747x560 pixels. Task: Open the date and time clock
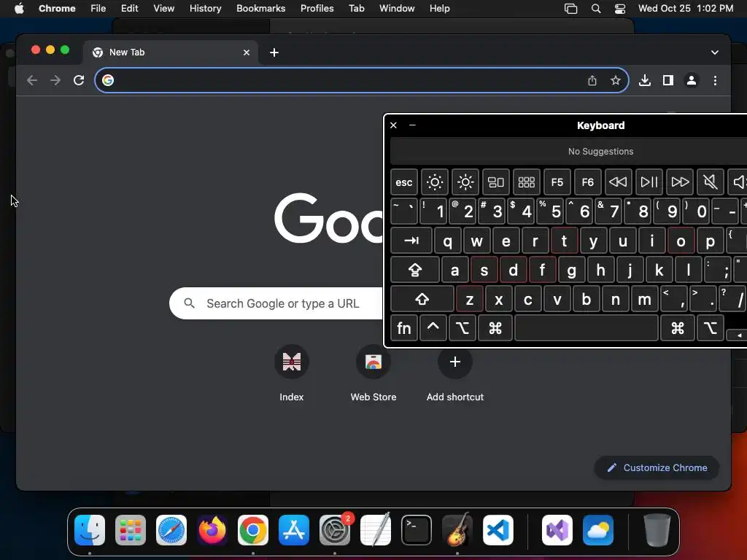686,8
